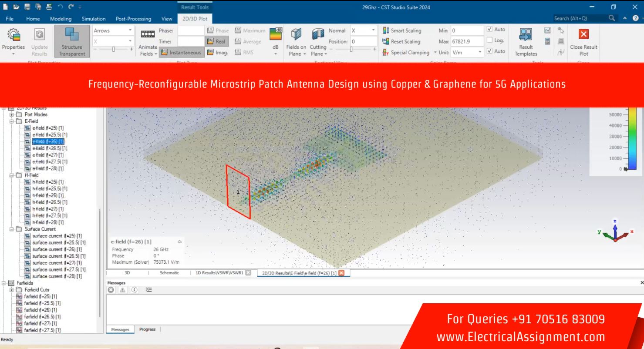
Task: Collapse the H-Field tree folder
Action: (x=12, y=175)
